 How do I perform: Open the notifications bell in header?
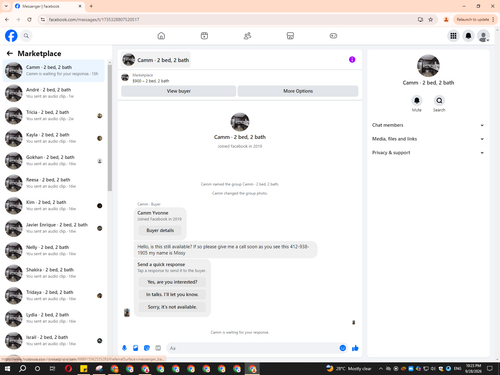[x=468, y=36]
